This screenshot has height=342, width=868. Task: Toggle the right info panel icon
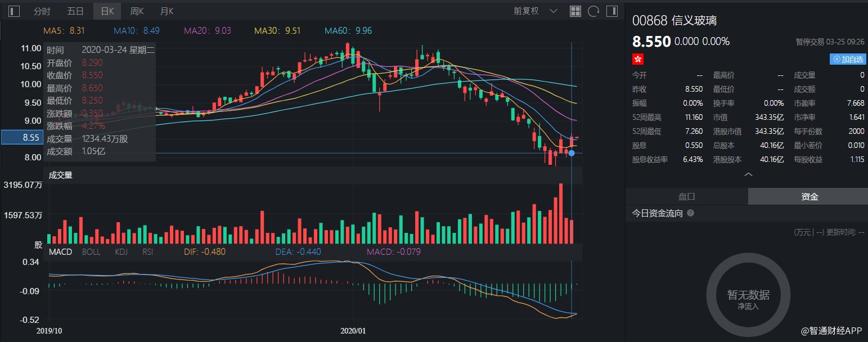[x=611, y=11]
